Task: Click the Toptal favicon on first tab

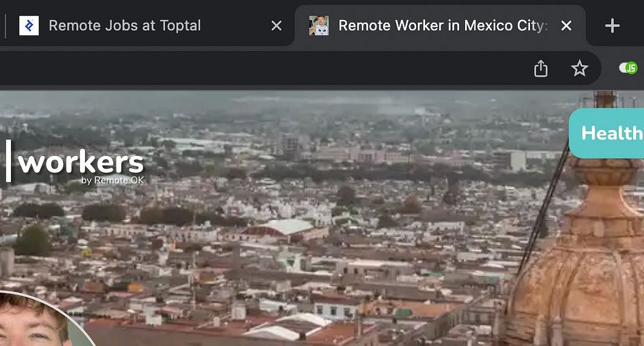Action: [x=29, y=26]
